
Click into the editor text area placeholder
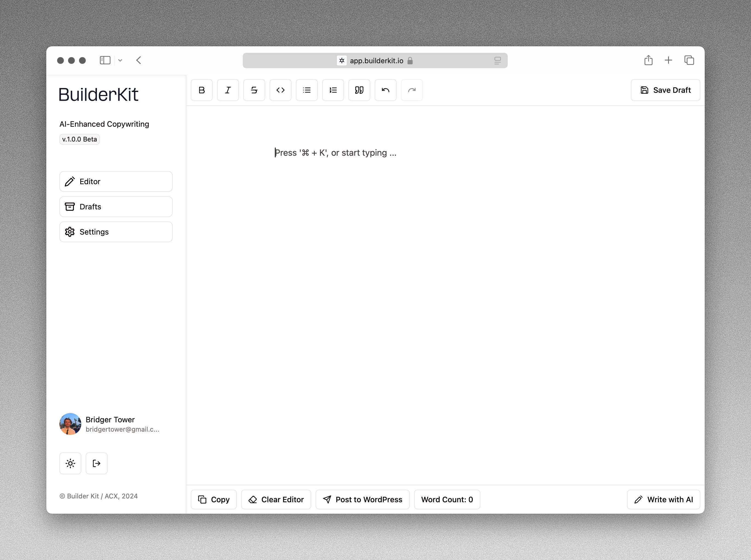pos(336,153)
